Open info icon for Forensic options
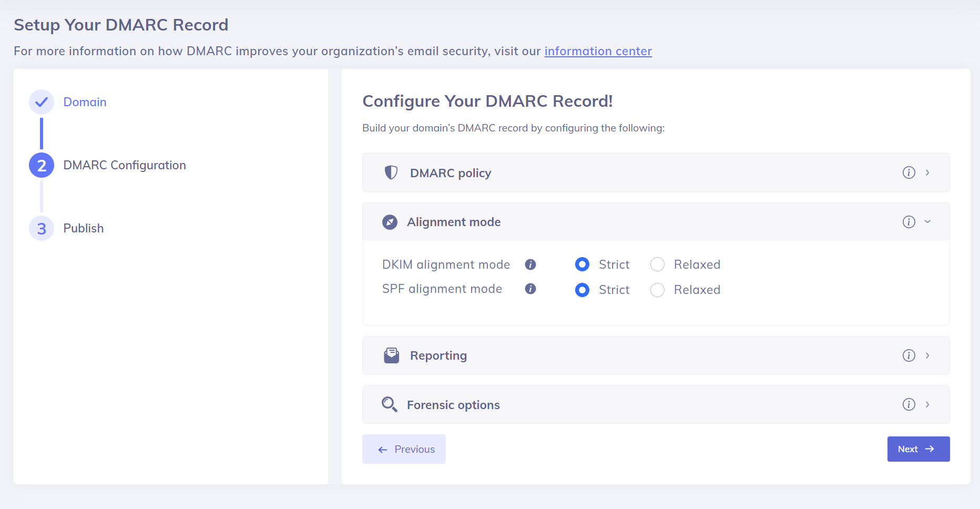Image resolution: width=980 pixels, height=509 pixels. tap(908, 404)
